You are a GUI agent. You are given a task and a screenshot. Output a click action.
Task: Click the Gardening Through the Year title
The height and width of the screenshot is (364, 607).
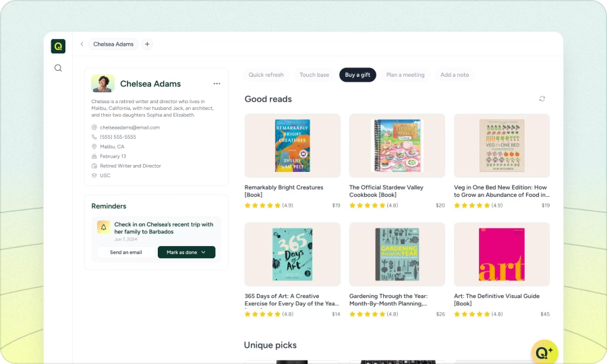[x=388, y=300]
